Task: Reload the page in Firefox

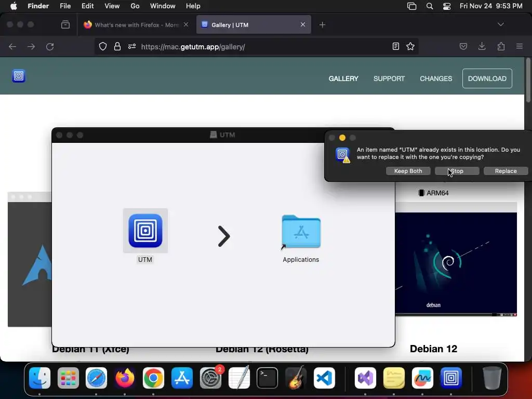Action: [50, 46]
